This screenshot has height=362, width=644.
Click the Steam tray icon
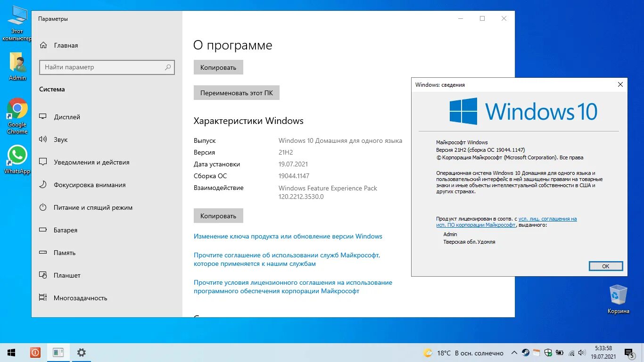[525, 353]
